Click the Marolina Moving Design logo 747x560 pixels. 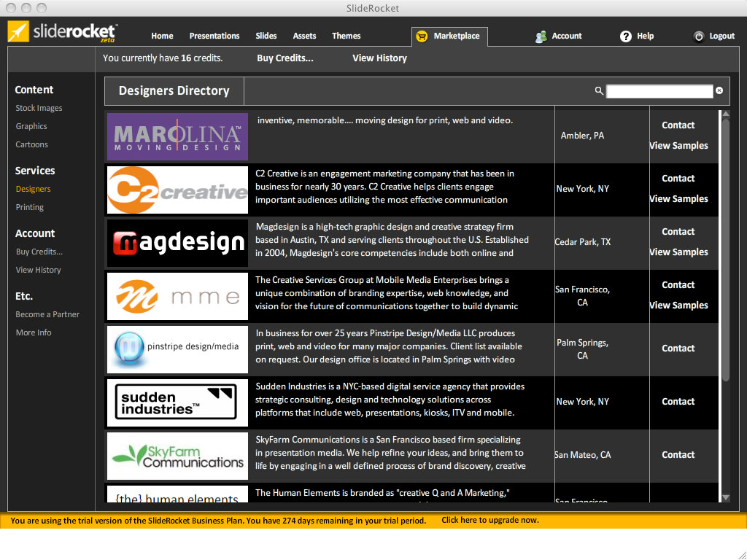tap(178, 136)
